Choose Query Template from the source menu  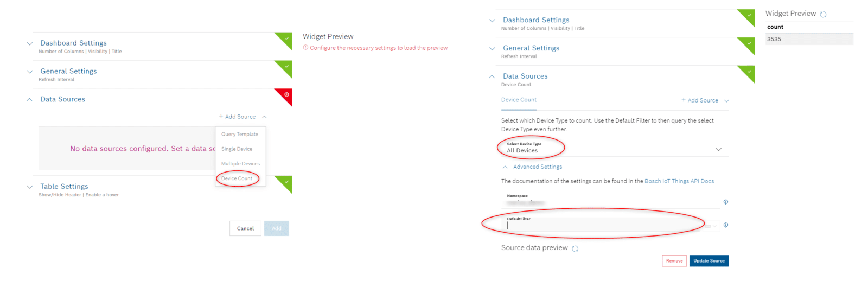click(x=240, y=134)
